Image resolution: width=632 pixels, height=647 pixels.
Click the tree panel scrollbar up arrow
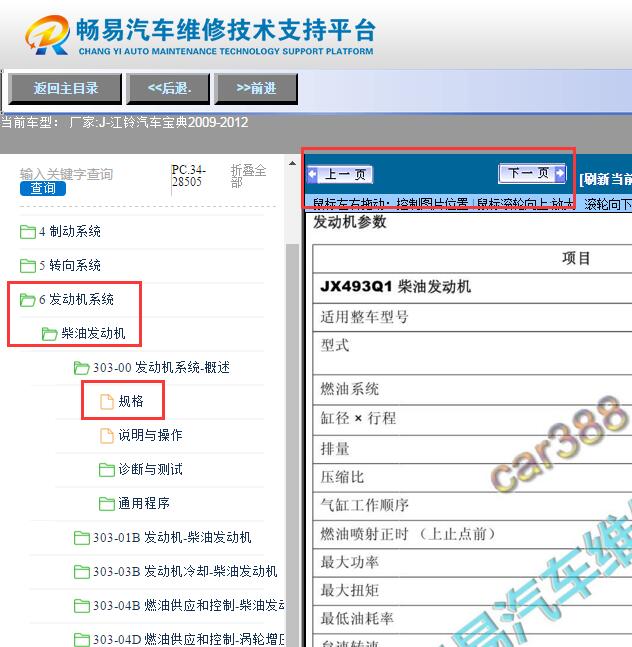click(x=292, y=163)
